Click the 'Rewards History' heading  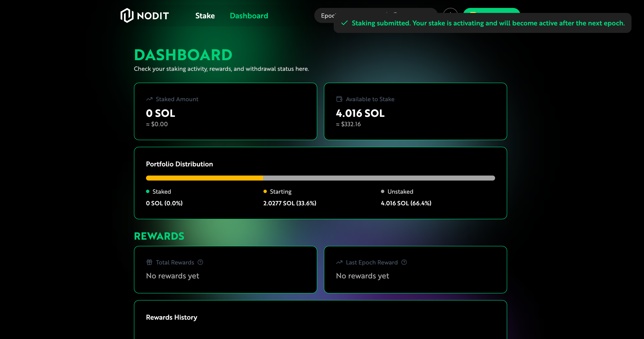(171, 317)
